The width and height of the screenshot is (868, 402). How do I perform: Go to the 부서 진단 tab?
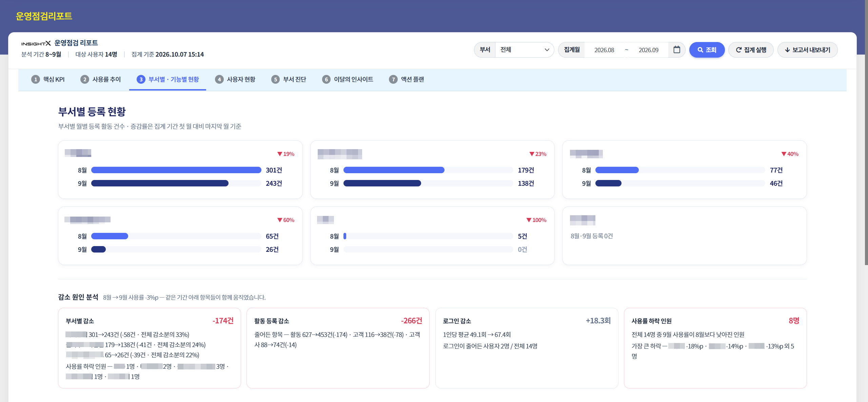[289, 79]
